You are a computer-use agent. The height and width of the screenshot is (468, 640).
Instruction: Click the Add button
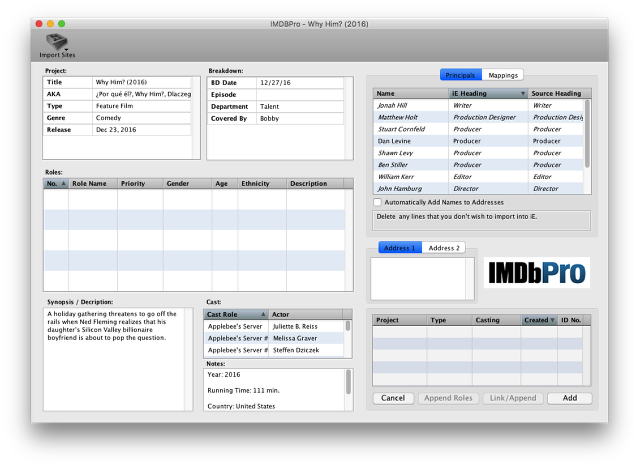(x=569, y=398)
